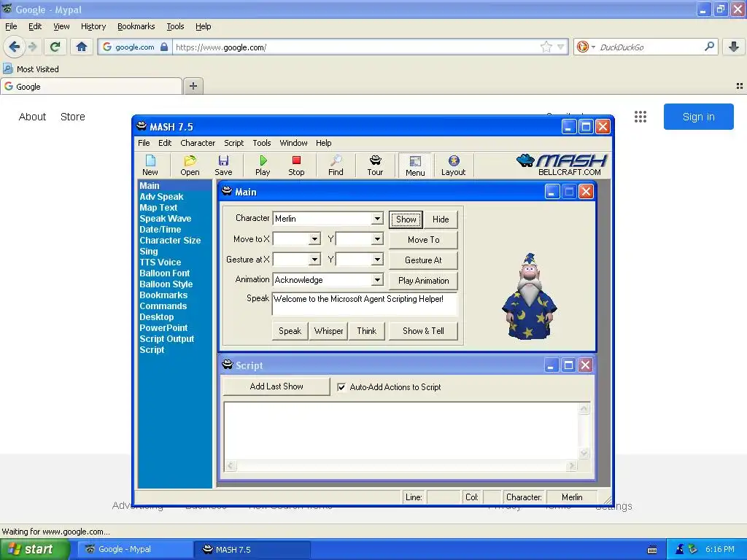The width and height of the screenshot is (747, 560).
Task: Open MASH Character menu
Action: tap(198, 143)
